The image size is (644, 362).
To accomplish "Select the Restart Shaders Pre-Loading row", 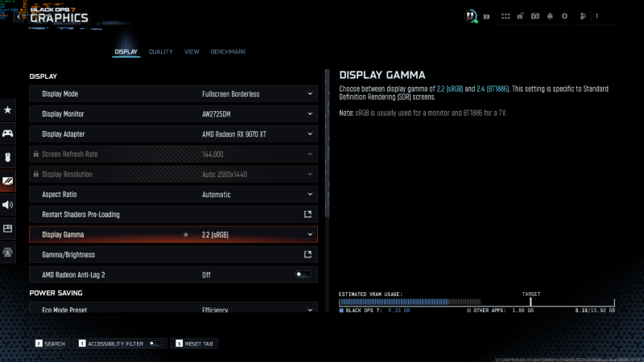I will [173, 214].
